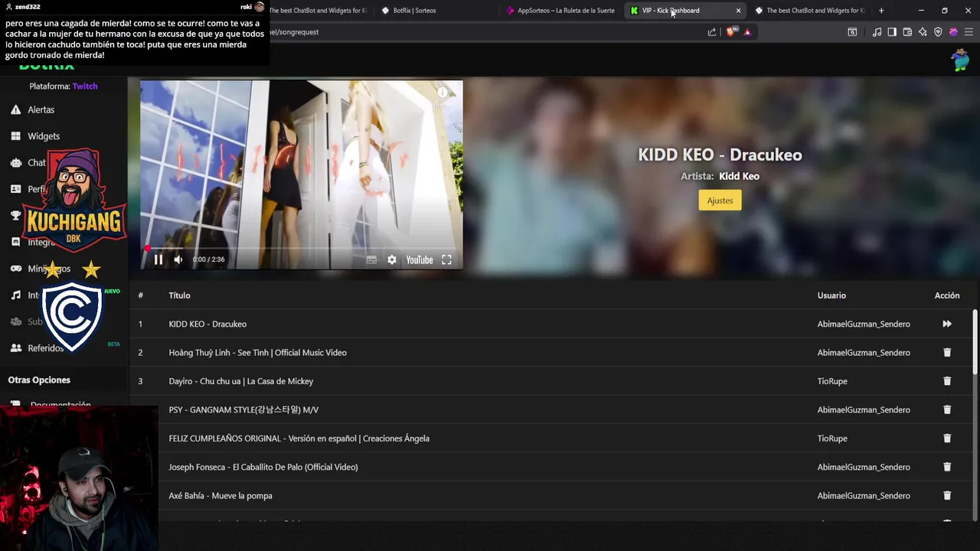Image resolution: width=980 pixels, height=551 pixels.
Task: Click the YouTube logo in the player
Action: tap(420, 259)
